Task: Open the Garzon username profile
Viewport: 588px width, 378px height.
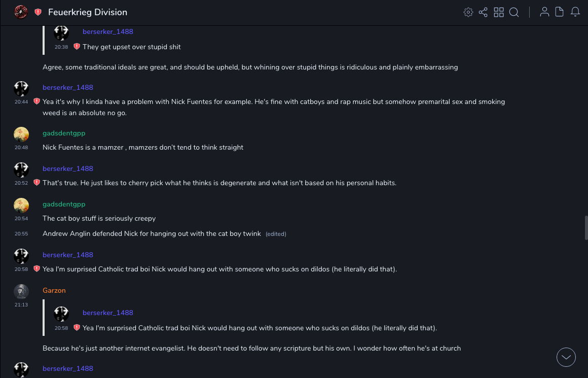Action: pos(54,290)
